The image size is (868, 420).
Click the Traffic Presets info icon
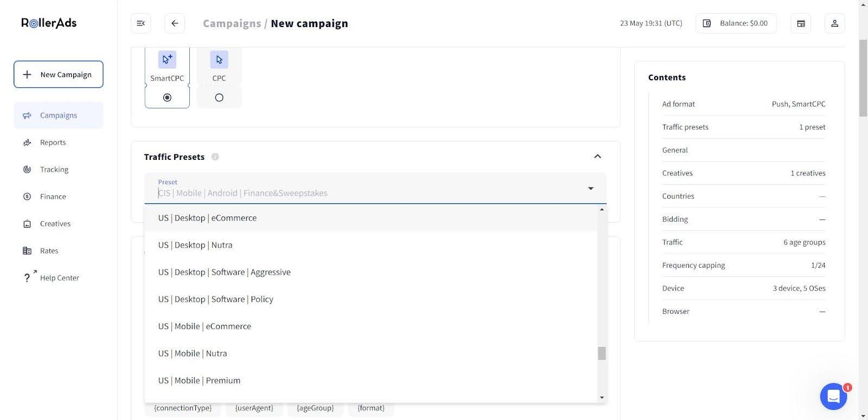[x=215, y=157]
